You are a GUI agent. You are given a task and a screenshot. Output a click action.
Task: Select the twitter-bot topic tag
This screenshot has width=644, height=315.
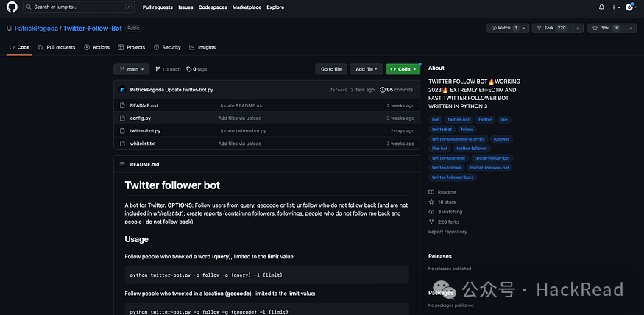point(459,120)
